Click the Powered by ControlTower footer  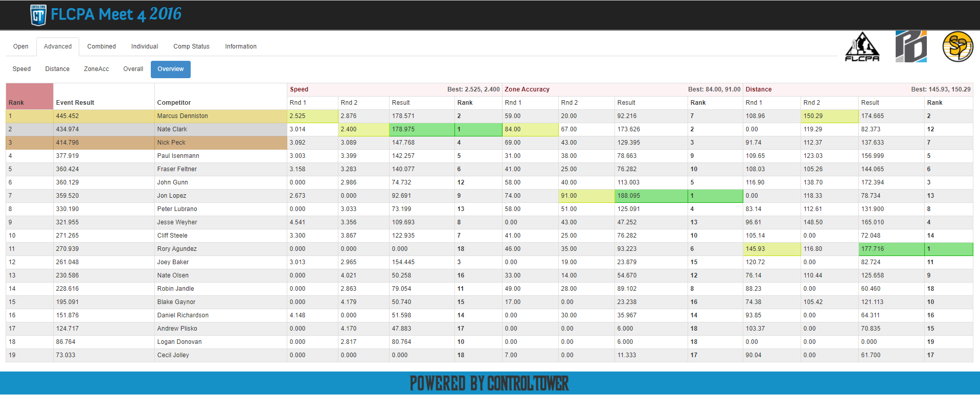click(489, 383)
